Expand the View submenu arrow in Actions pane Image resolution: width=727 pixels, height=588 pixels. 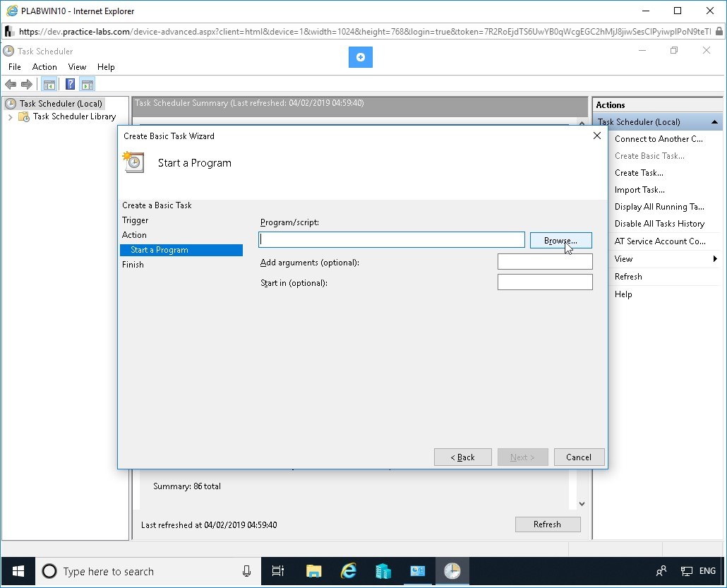coord(715,259)
